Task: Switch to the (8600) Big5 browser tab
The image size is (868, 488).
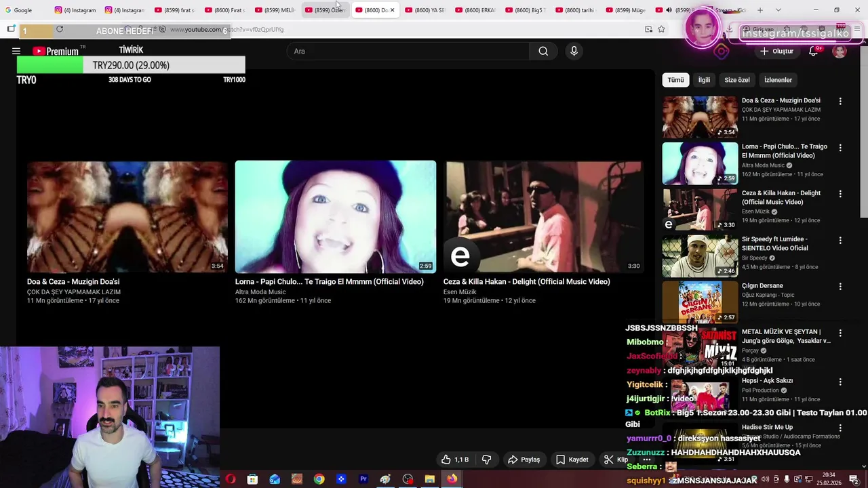Action: coord(526,10)
